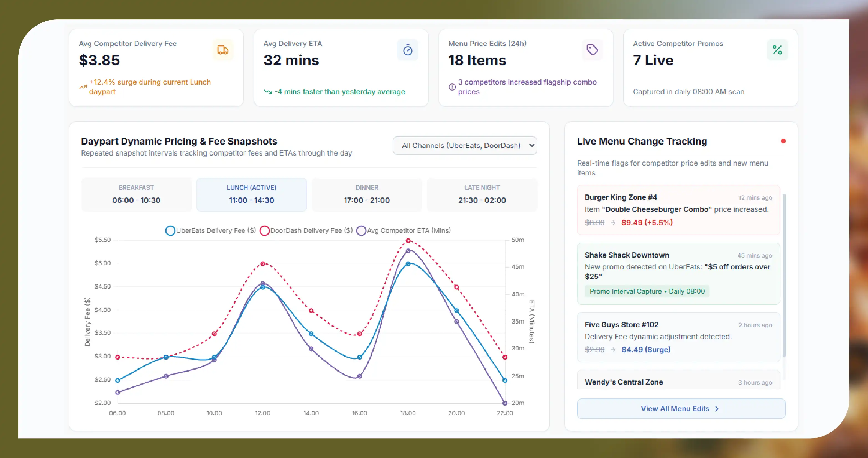
Task: Open the Shake Shack Downtown promo card
Action: [678, 273]
